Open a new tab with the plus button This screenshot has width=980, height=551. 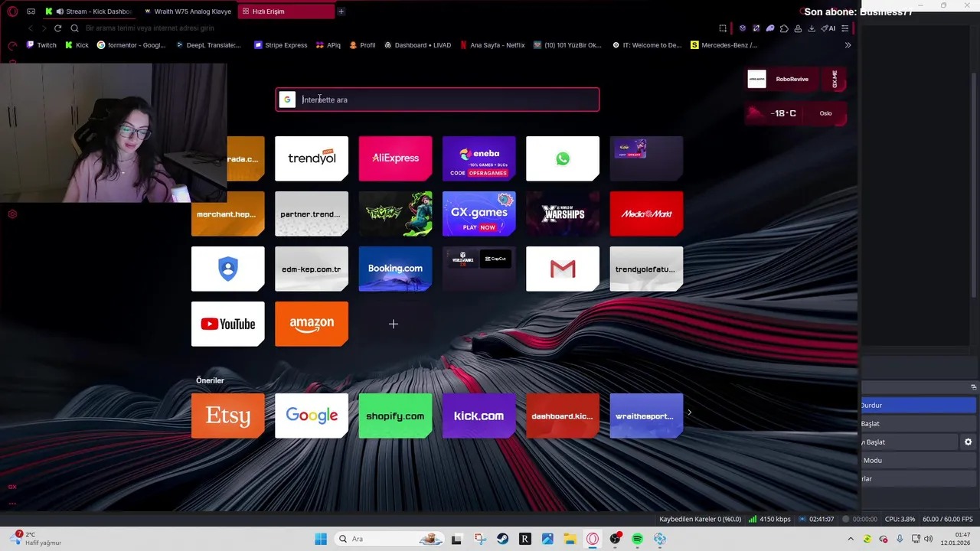341,11
